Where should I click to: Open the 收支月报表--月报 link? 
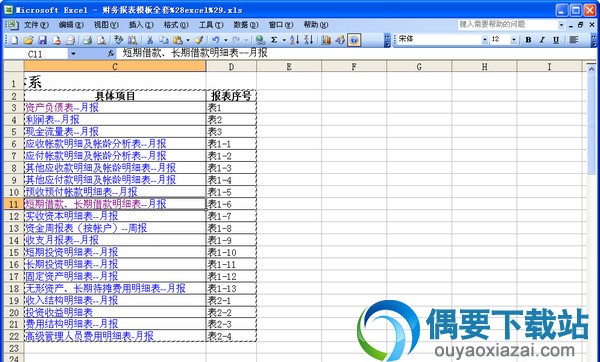62,240
